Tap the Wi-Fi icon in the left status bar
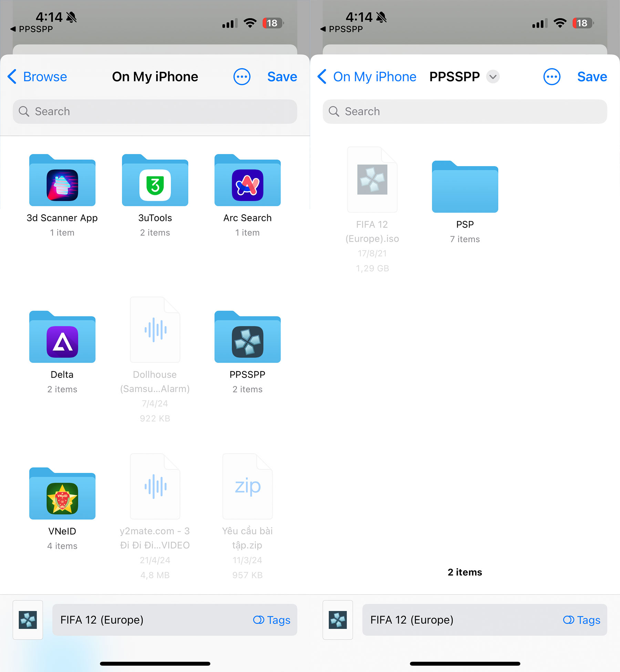Viewport: 620px width, 672px height. pyautogui.click(x=250, y=23)
